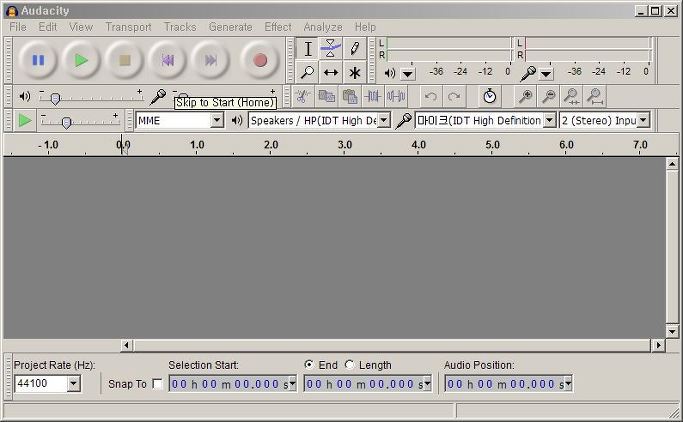Start recording with the Record button
Screen dimensions: 683x422
click(260, 60)
